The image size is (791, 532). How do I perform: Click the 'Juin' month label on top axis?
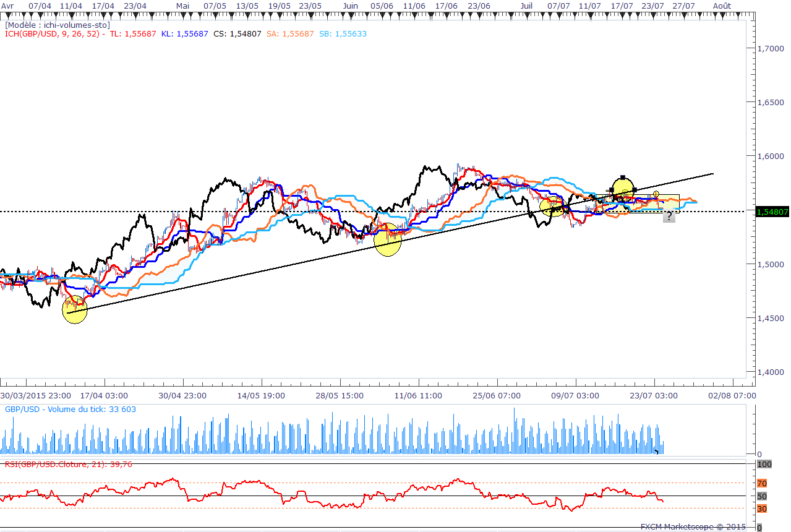tap(350, 5)
